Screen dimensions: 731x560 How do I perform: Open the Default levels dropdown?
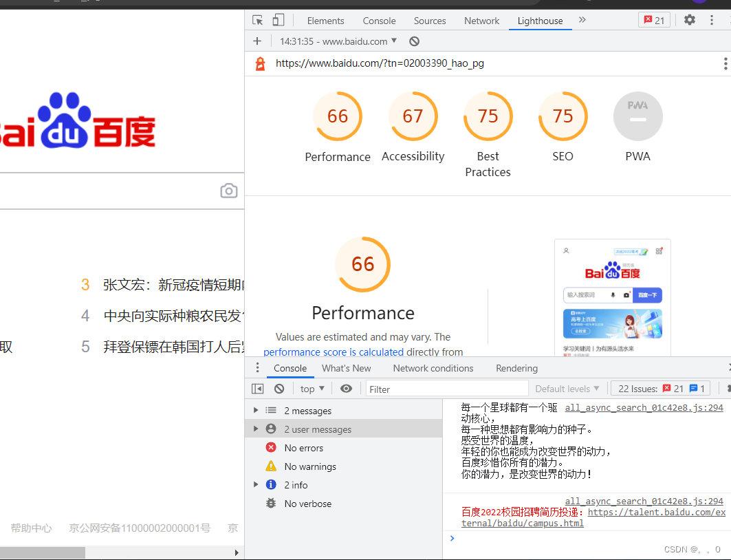tap(567, 388)
